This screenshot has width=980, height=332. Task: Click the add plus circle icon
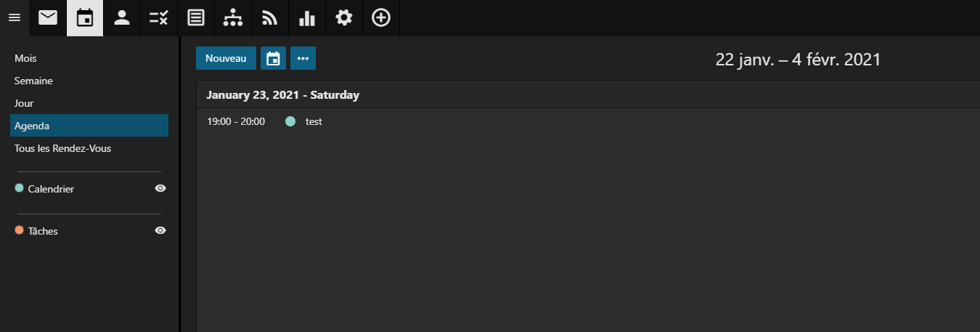(381, 18)
